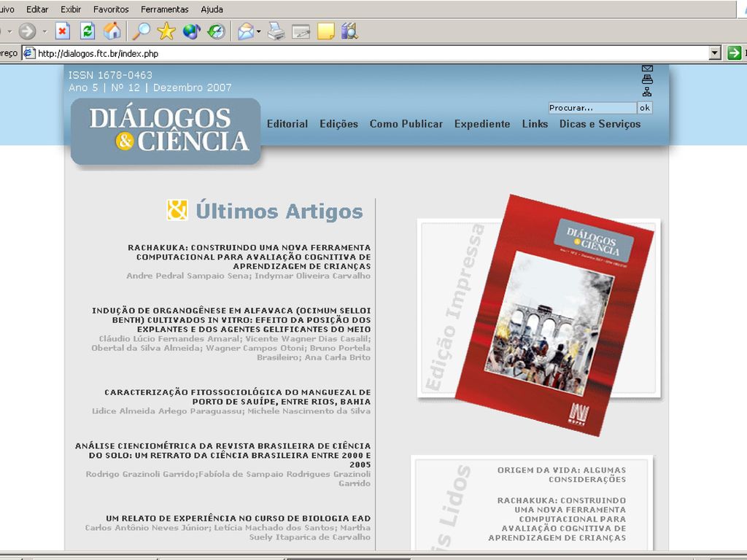Screen dimensions: 747x560
Task: Open the Editar menu
Action: [x=37, y=9]
